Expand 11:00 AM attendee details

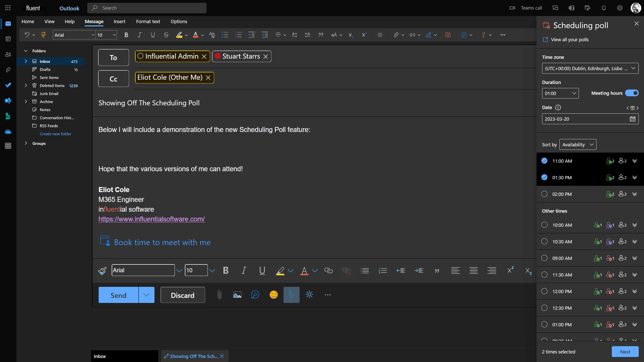pyautogui.click(x=635, y=161)
